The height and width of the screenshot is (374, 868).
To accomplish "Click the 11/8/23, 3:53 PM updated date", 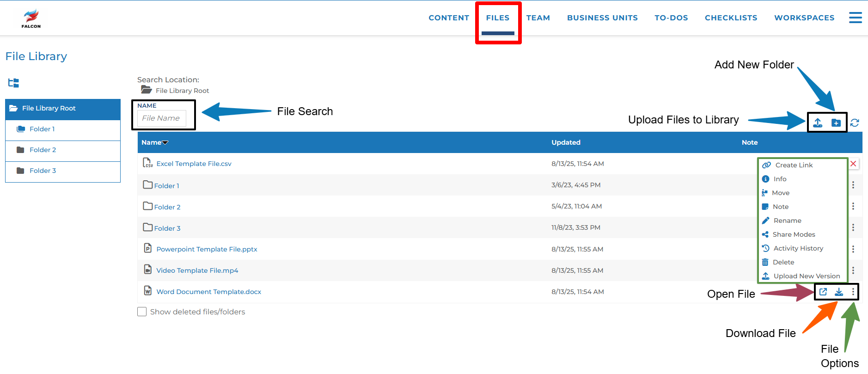I will tap(576, 227).
